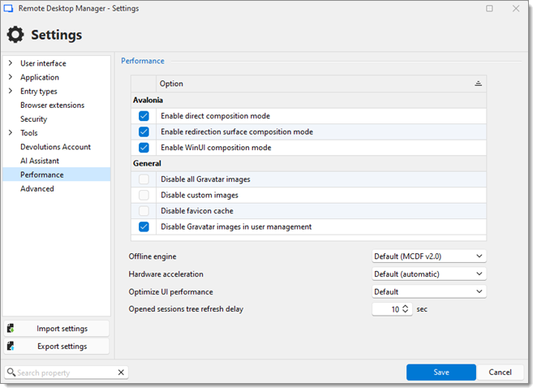Close the Settings window

click(516, 9)
